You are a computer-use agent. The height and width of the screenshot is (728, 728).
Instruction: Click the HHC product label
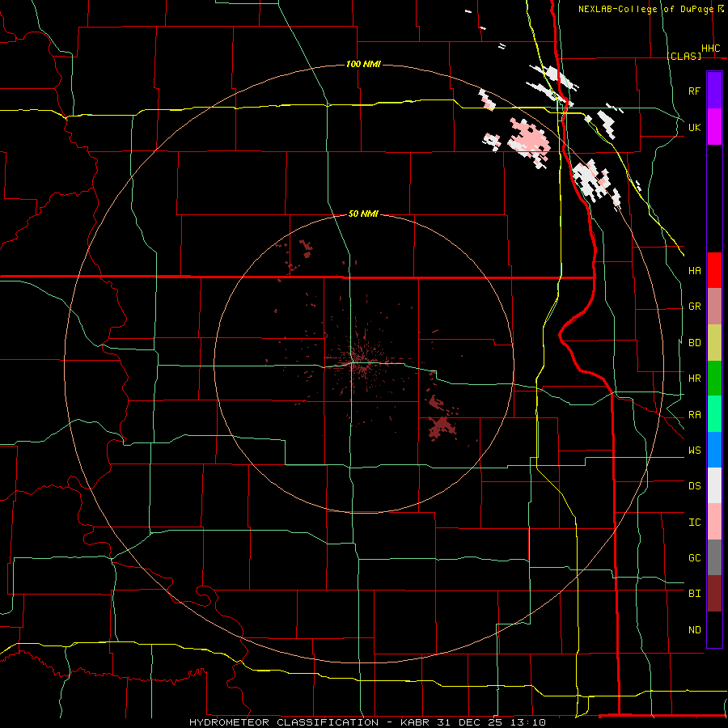coord(710,49)
